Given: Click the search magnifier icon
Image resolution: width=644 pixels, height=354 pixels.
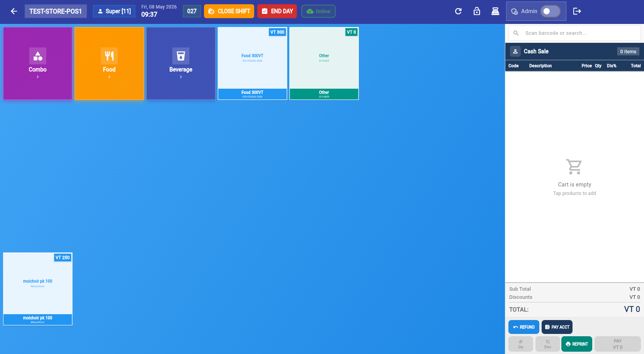Looking at the screenshot, I should pyautogui.click(x=516, y=33).
